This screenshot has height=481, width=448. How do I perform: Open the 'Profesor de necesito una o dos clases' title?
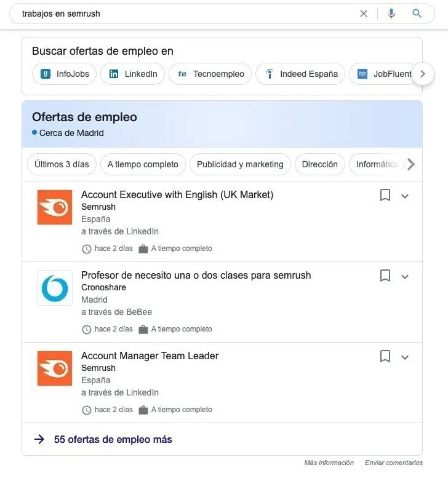click(x=196, y=276)
